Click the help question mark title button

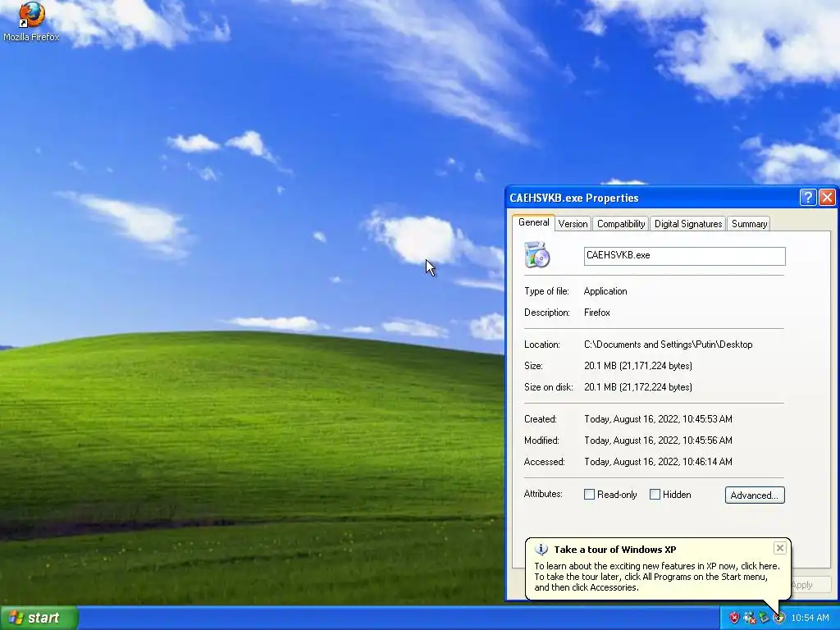coord(807,198)
